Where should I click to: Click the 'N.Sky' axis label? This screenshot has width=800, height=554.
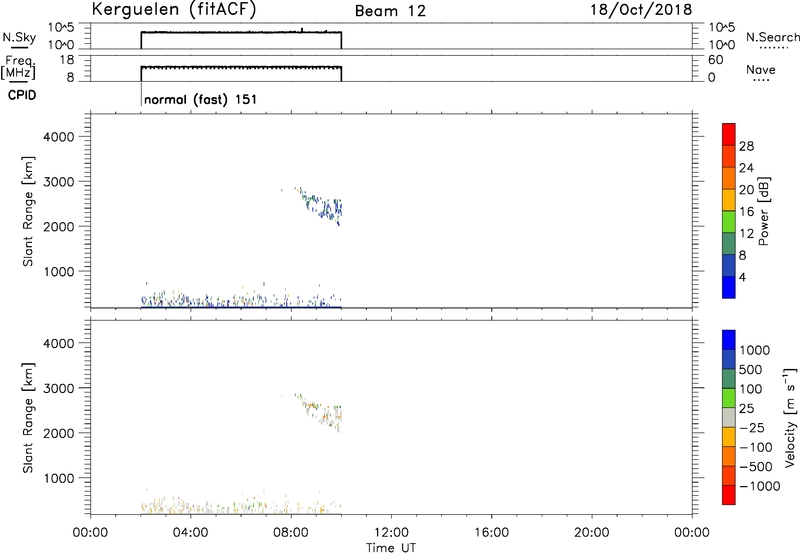[x=19, y=38]
